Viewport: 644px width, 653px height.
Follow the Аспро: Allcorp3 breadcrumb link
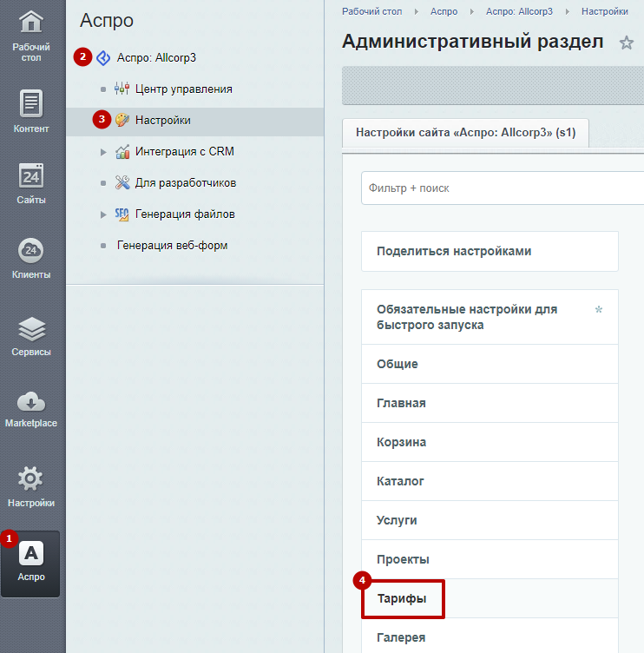[x=519, y=11]
